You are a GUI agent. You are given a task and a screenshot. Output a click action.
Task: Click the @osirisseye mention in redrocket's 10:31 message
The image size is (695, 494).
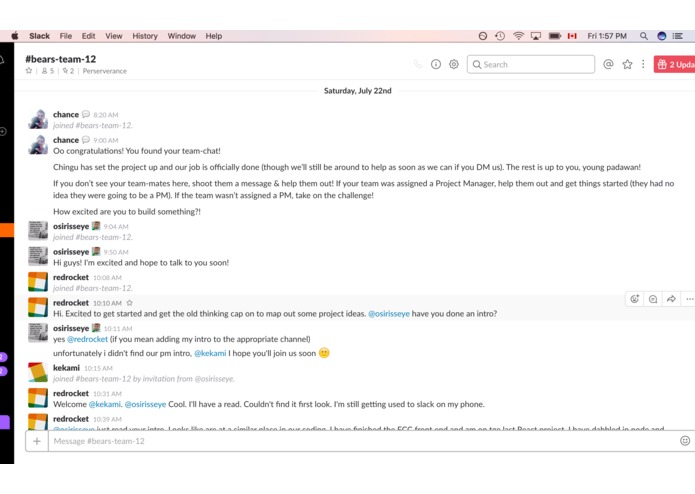[x=145, y=404]
